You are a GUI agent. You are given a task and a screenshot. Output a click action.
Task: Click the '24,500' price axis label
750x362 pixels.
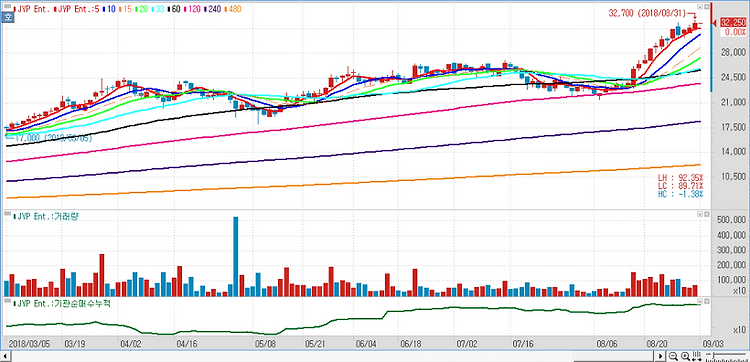tap(733, 77)
